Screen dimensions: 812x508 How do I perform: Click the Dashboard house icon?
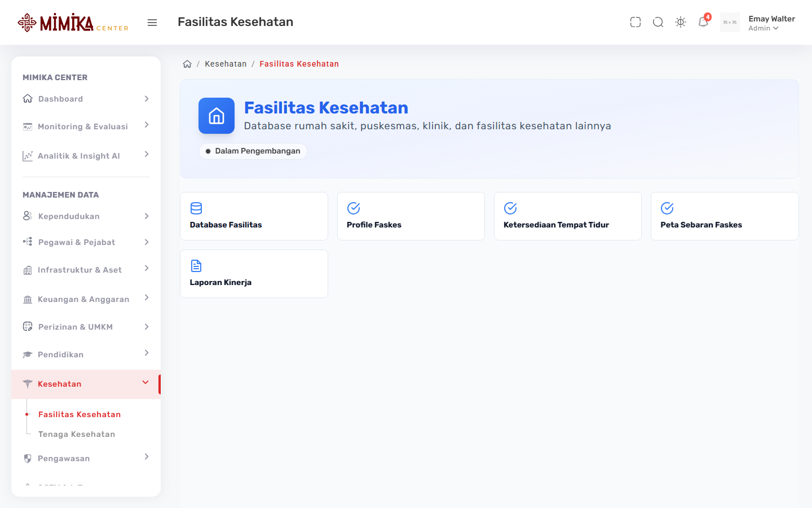(28, 99)
